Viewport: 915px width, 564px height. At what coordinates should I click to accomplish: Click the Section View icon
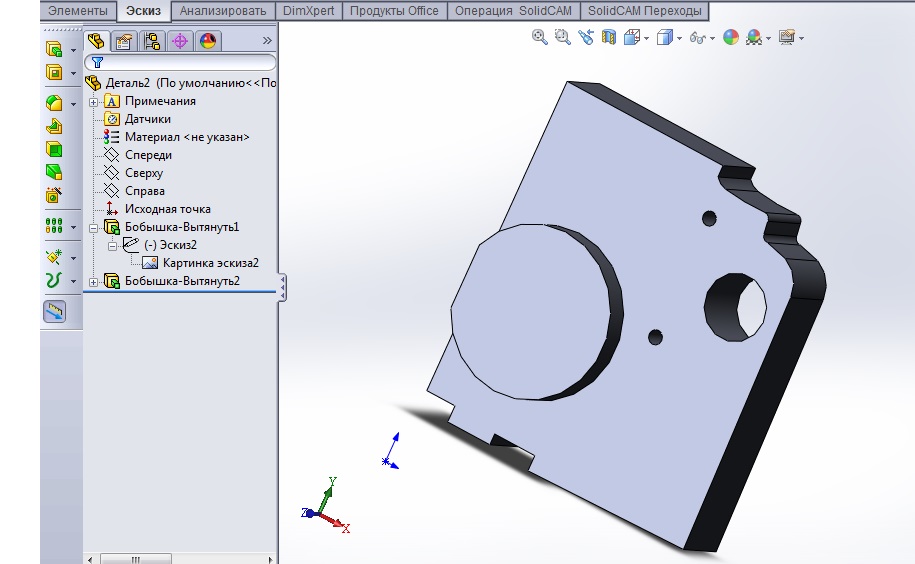pos(609,37)
